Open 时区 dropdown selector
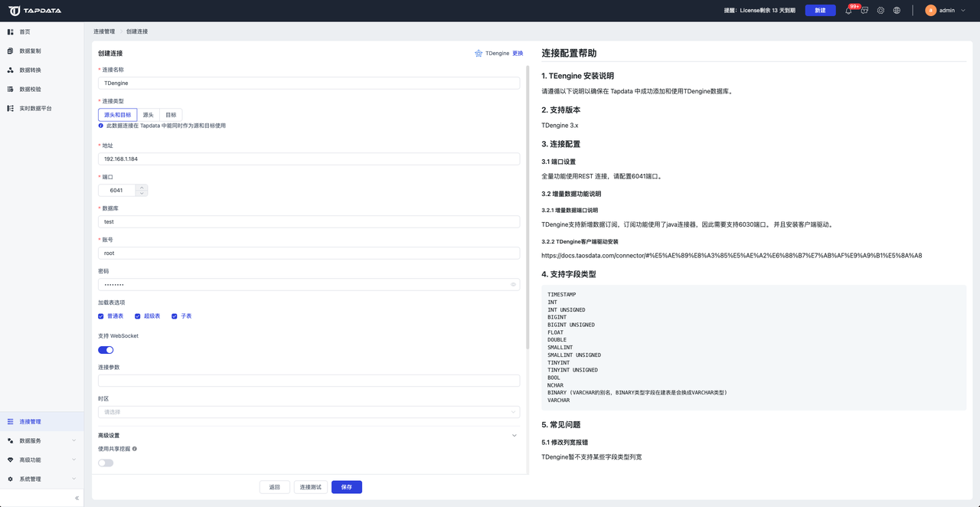The image size is (980, 507). click(x=309, y=412)
